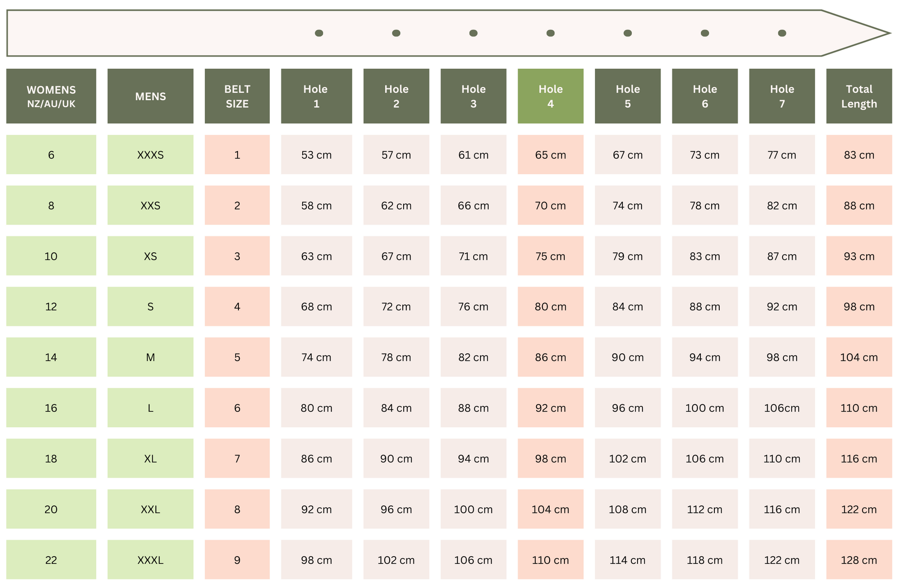Select the 53 cm Hole 1 cell
898x588 pixels.
(316, 155)
